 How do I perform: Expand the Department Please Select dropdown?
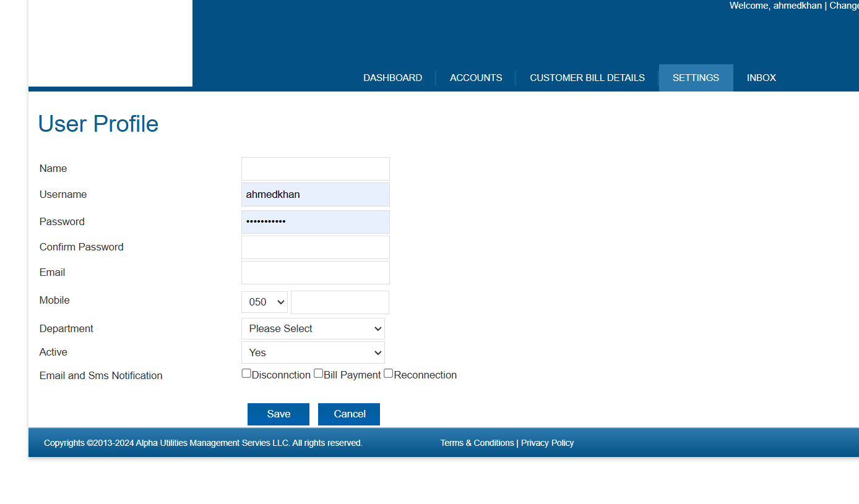pos(313,328)
